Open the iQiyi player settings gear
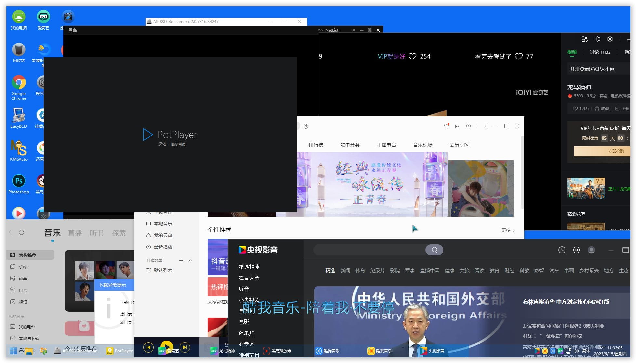Viewport: 637px width, 364px height. pos(610,39)
